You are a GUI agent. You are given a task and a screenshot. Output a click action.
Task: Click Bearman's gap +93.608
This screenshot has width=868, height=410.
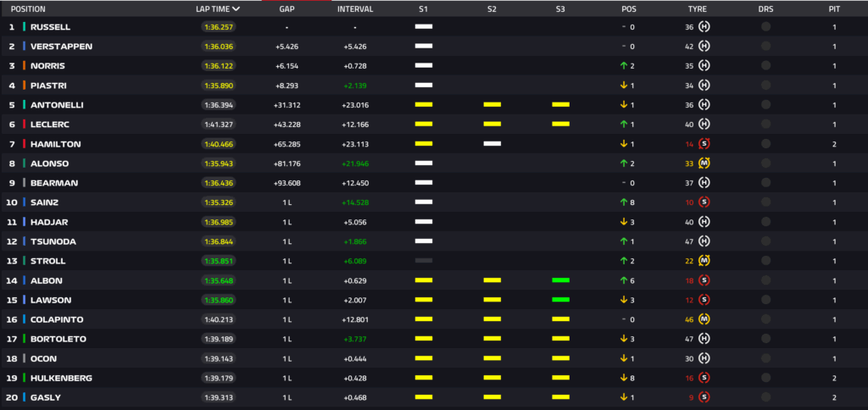click(287, 183)
